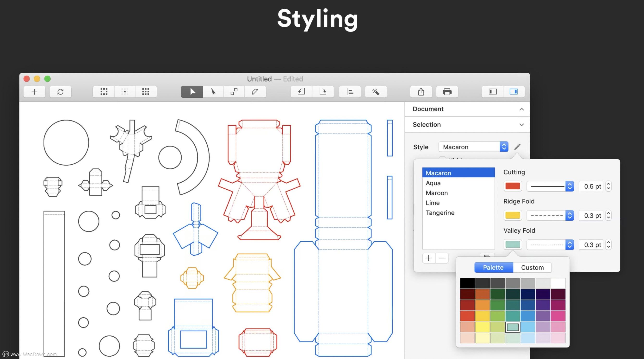This screenshot has height=359, width=644.
Task: Select the Lime style
Action: pos(458,203)
